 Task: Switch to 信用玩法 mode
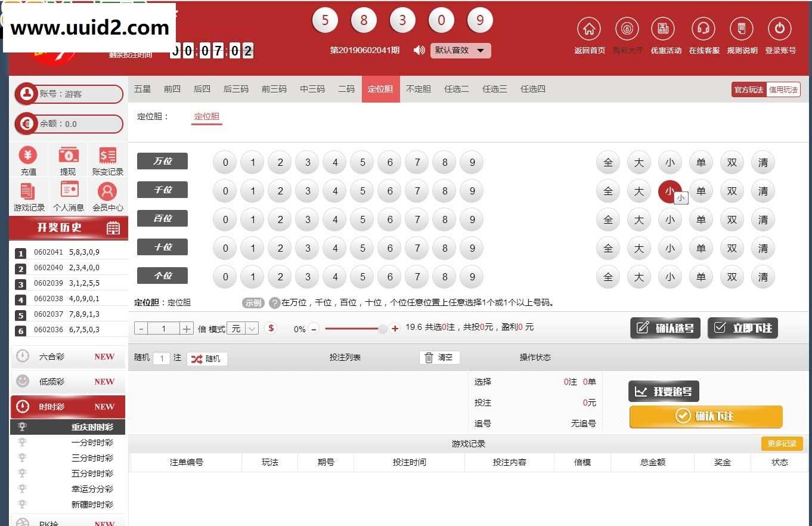[784, 89]
